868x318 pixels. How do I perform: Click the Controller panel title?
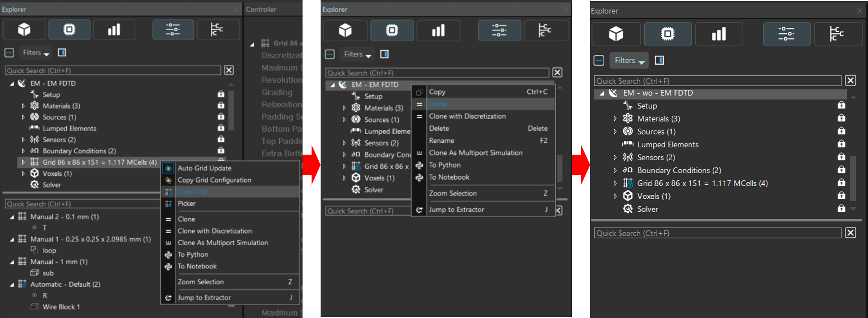pos(261,9)
